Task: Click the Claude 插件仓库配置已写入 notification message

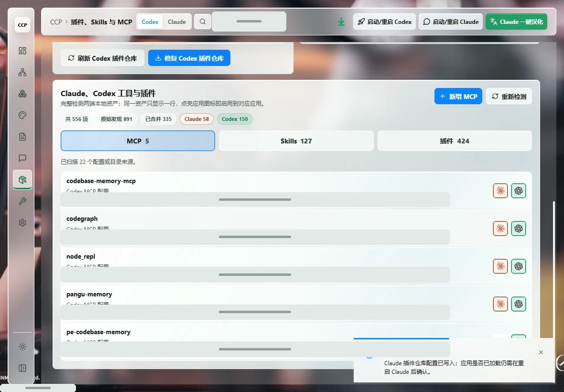Action: 454,367
